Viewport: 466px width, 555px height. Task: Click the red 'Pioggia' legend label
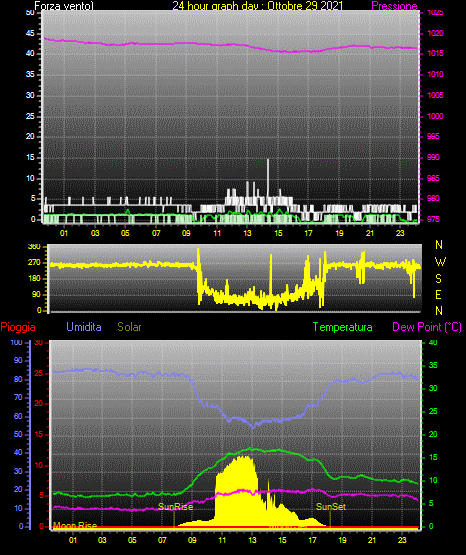pyautogui.click(x=18, y=327)
